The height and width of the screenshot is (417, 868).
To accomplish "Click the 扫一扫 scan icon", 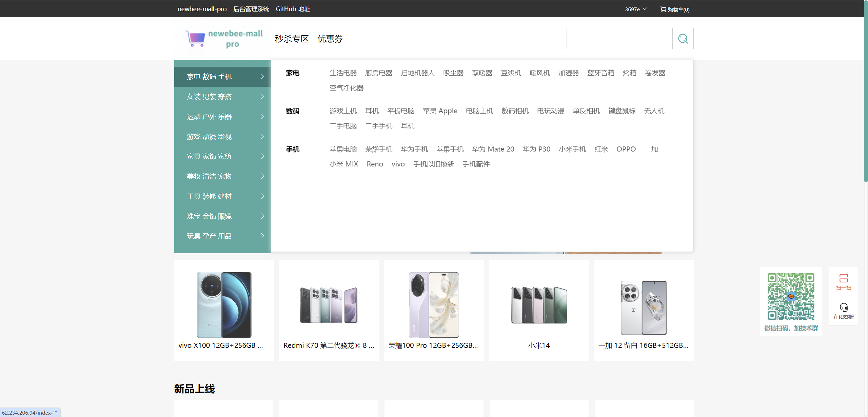I will (x=844, y=278).
